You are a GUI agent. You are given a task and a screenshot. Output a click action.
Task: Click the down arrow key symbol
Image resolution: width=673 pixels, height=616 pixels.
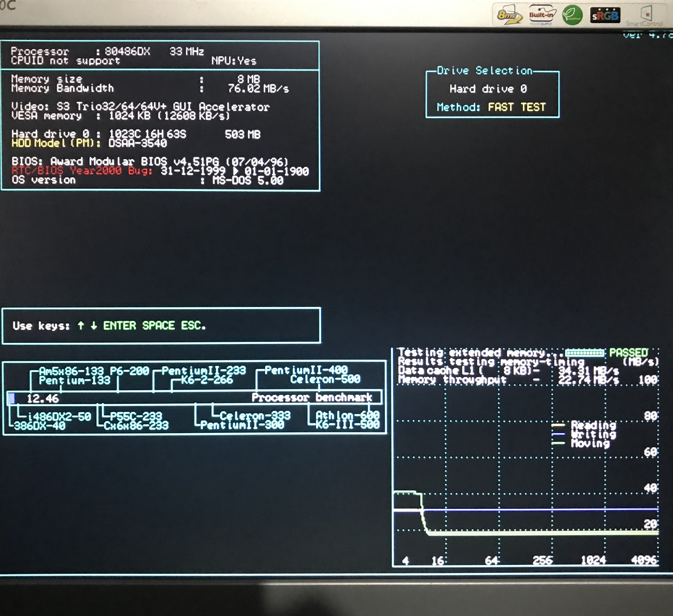[94, 325]
